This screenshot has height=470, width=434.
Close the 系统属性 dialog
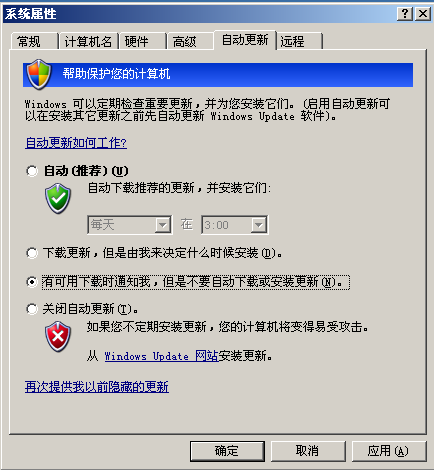[x=423, y=14]
